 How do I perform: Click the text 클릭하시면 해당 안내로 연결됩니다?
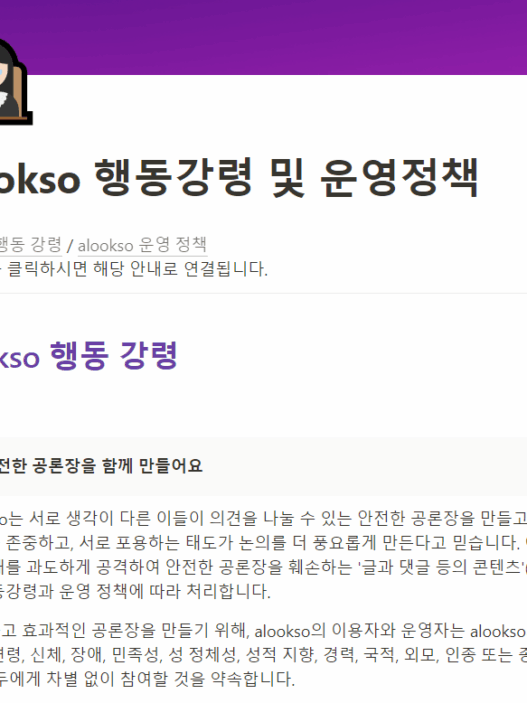pyautogui.click(x=137, y=269)
